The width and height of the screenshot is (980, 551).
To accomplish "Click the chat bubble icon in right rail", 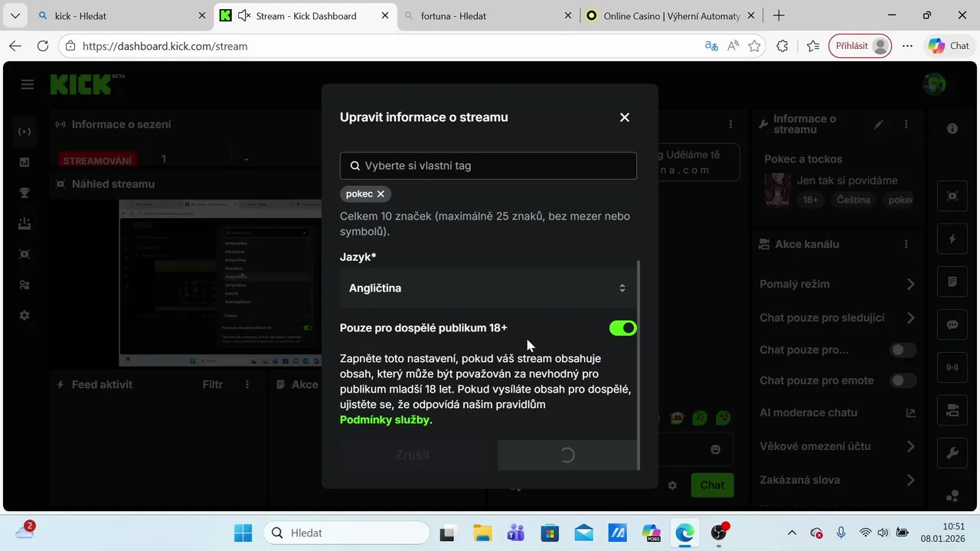I will click(952, 324).
